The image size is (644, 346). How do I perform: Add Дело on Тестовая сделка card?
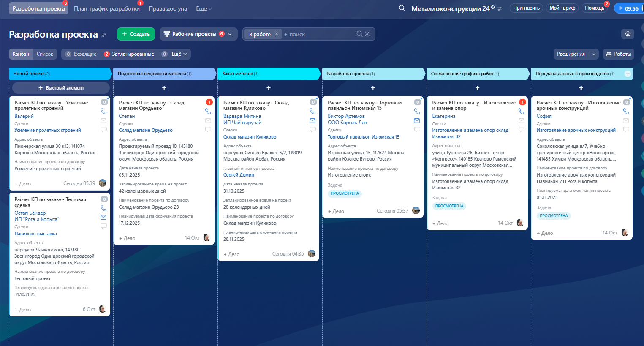tap(23, 310)
